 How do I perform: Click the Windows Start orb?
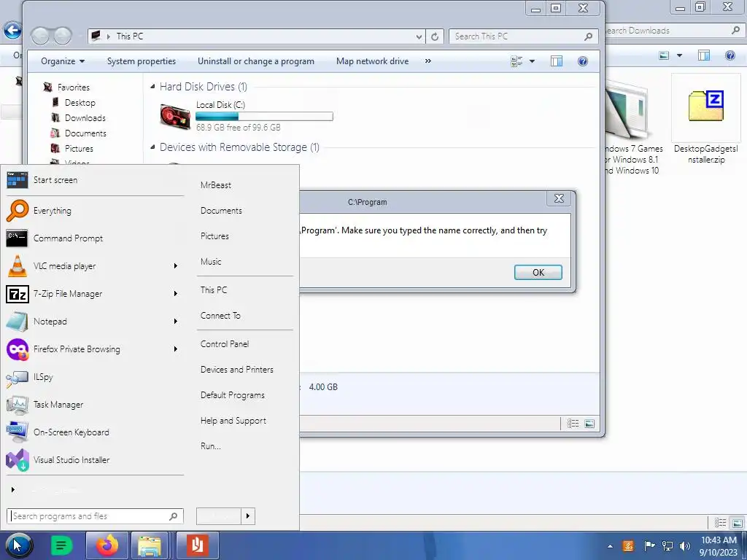[x=19, y=545]
